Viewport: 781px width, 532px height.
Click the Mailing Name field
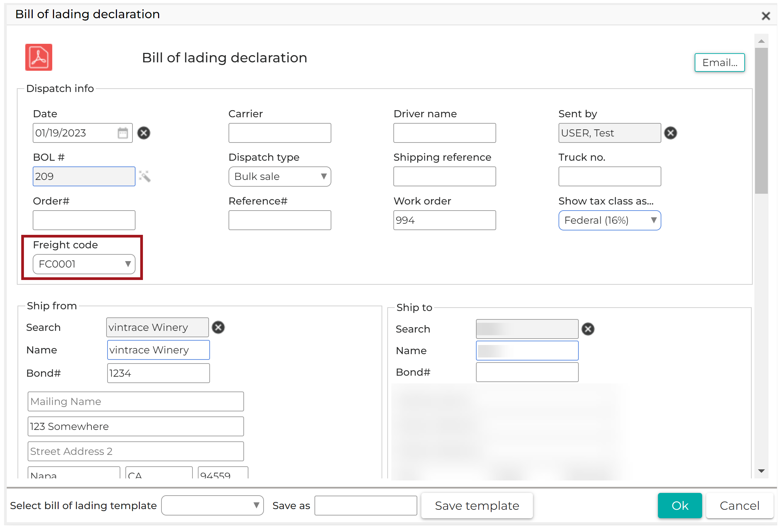tap(136, 402)
